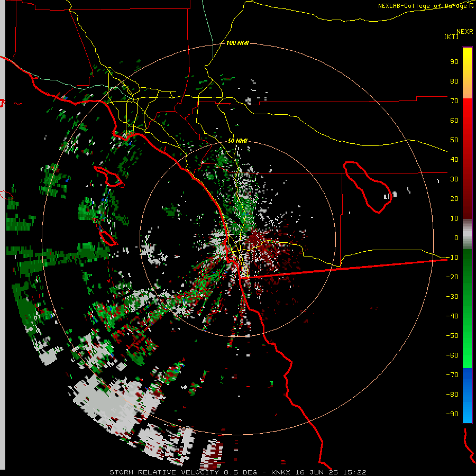Click the -20 label on the color scale
Screen dimensions: 476x476
(x=452, y=277)
